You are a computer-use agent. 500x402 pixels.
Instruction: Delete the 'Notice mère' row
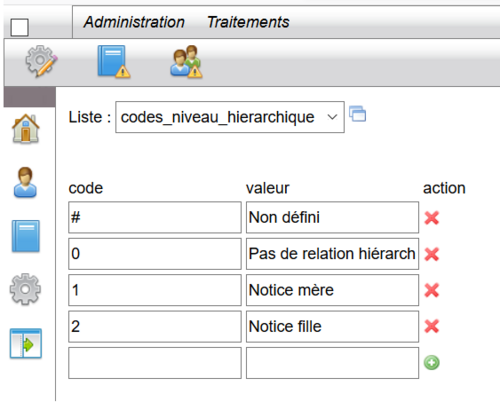tap(432, 290)
